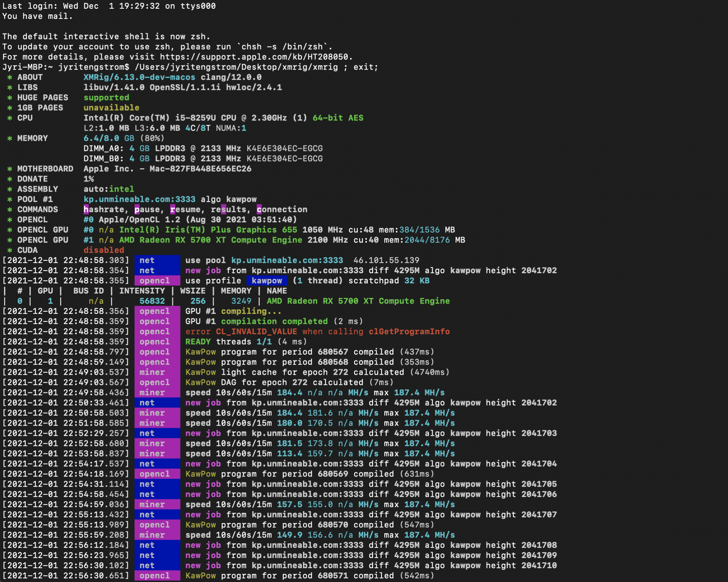Click the intensity value 56832 in table
Screen dimensions: 728x582
click(152, 301)
